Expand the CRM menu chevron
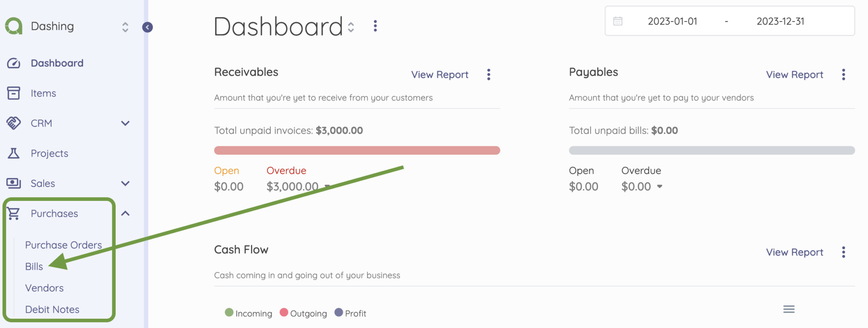The image size is (868, 328). click(x=125, y=123)
